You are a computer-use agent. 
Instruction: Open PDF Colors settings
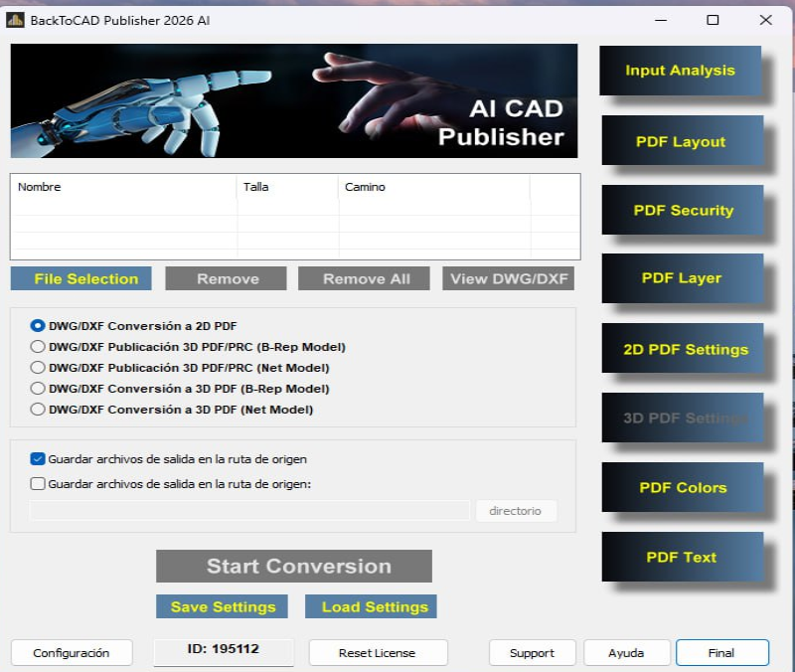click(x=682, y=487)
